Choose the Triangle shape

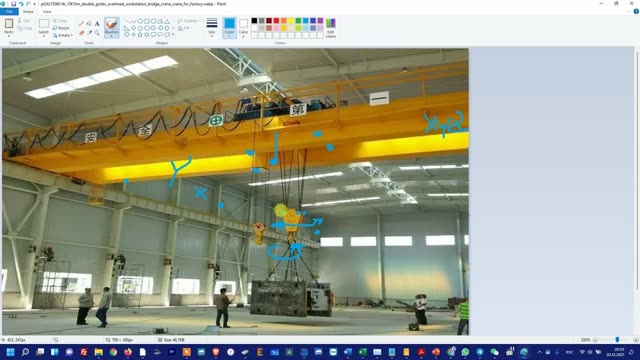[x=167, y=21]
